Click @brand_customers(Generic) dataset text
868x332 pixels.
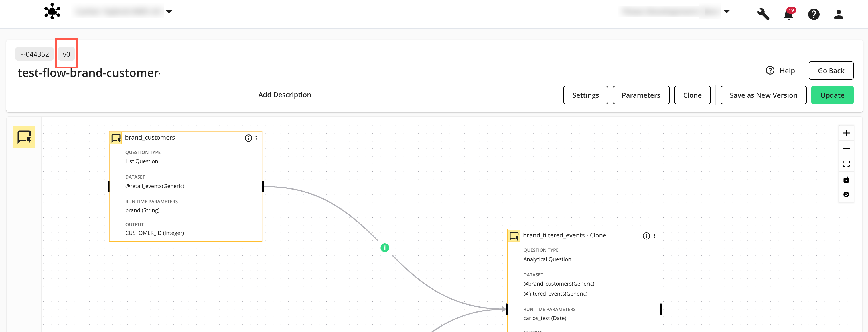click(558, 284)
